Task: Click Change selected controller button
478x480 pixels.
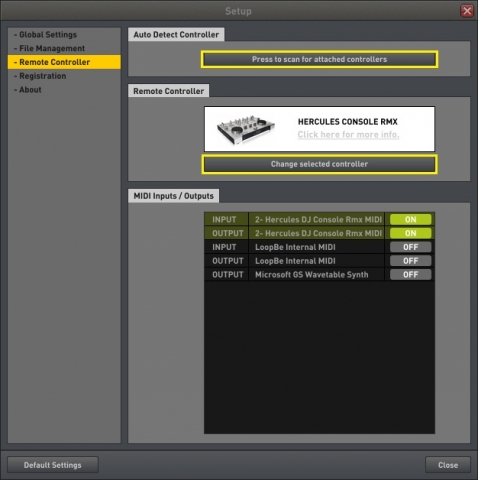Action: (319, 164)
